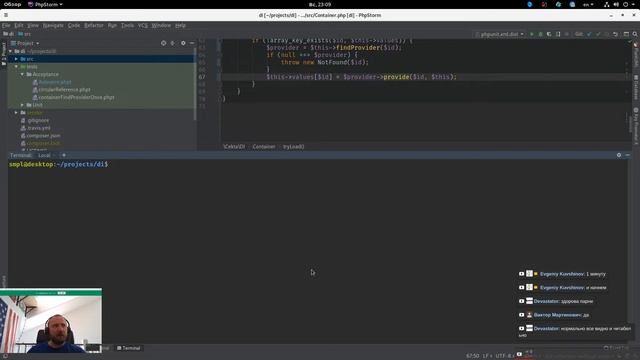Open the Window menu

pyautogui.click(x=161, y=25)
